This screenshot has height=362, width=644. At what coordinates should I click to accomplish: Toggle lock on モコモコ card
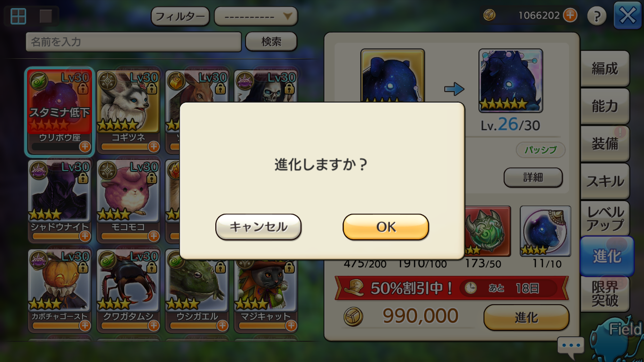coord(152,177)
